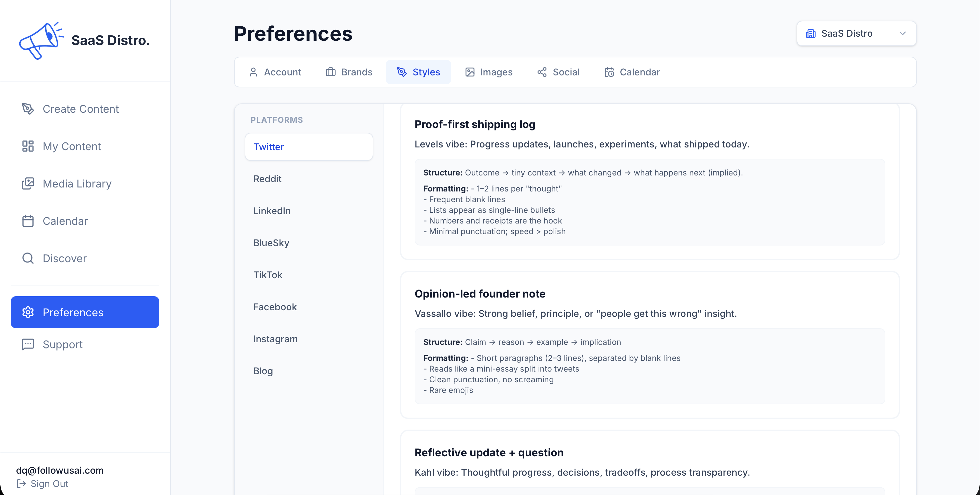This screenshot has width=980, height=495.
Task: Open Support via the chat bubble icon
Action: [28, 344]
